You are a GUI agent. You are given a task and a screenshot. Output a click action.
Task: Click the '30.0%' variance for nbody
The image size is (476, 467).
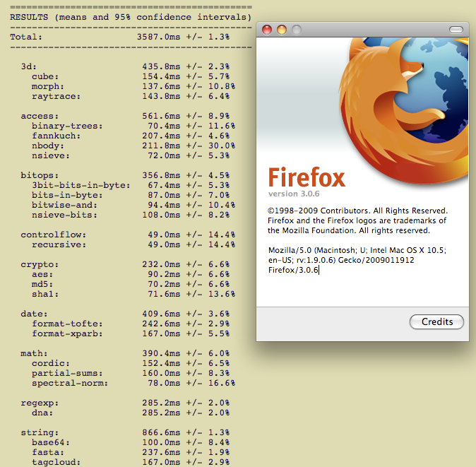[x=222, y=146]
